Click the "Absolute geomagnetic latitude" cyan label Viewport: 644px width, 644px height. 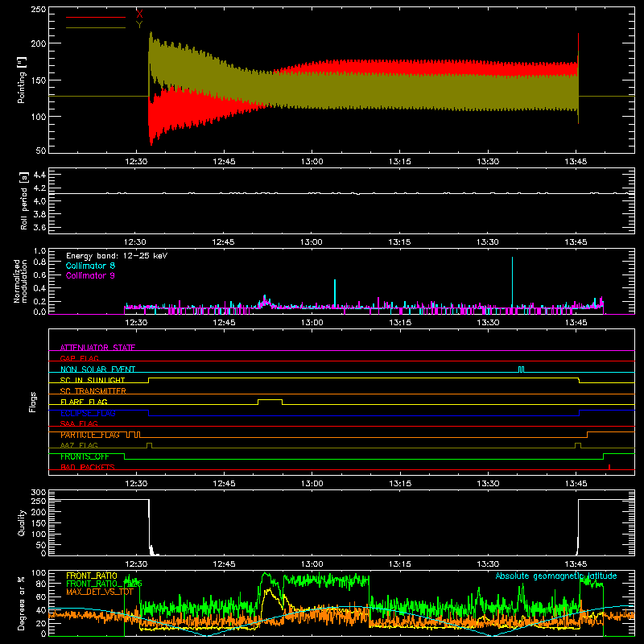(556, 576)
